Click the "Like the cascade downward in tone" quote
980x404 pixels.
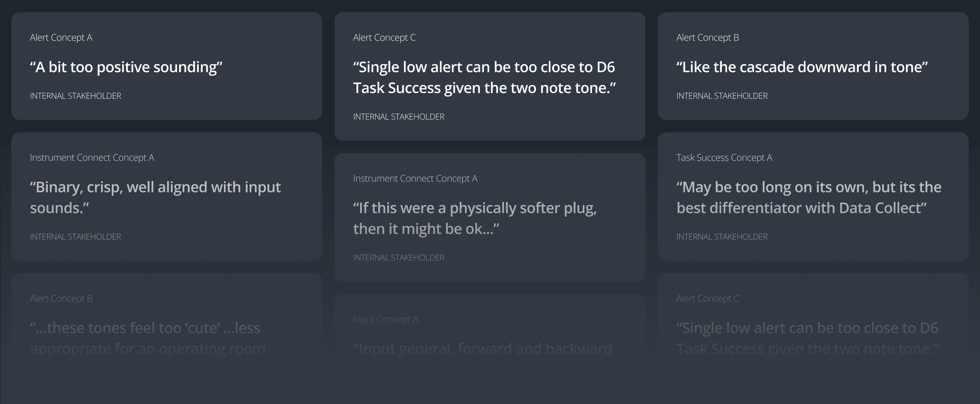(801, 67)
